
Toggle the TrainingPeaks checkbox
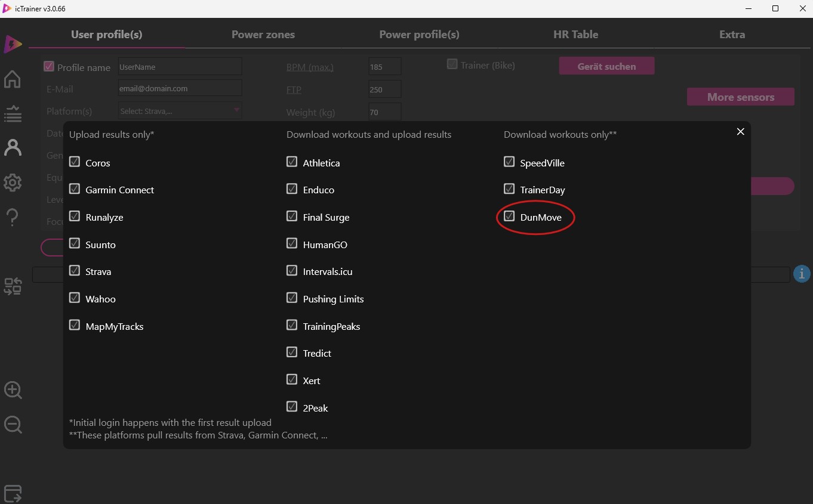pyautogui.click(x=292, y=325)
